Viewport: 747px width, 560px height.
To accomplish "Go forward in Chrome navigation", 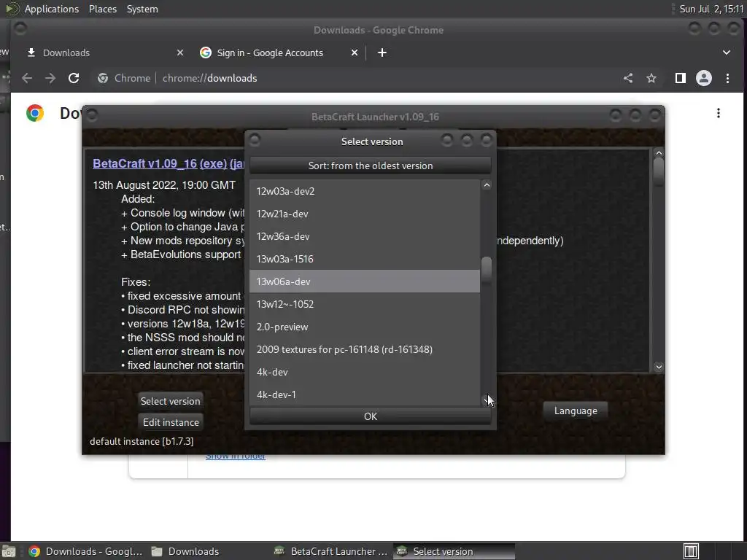I will [x=50, y=78].
